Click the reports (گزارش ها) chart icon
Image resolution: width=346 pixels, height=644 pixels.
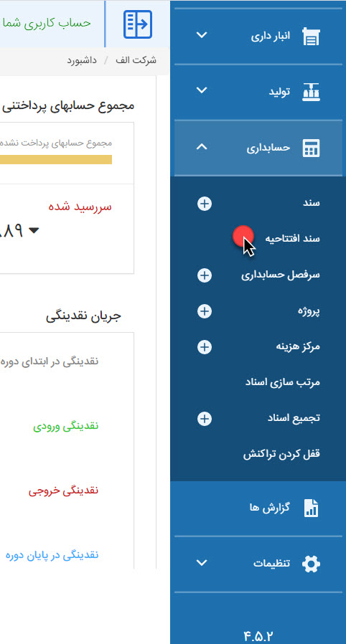pyautogui.click(x=311, y=508)
